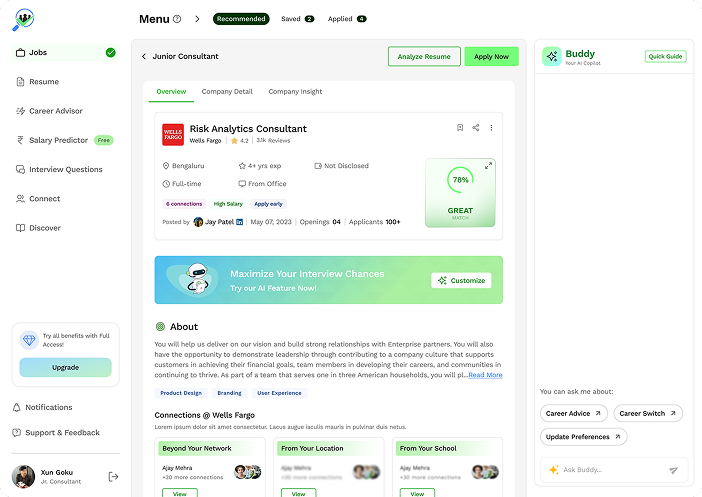Ask Buddy about Career Advice

(x=574, y=413)
